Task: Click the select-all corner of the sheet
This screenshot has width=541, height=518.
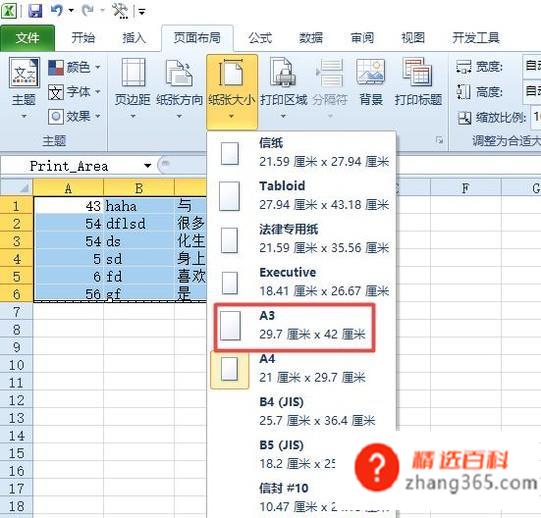Action: pyautogui.click(x=17, y=187)
